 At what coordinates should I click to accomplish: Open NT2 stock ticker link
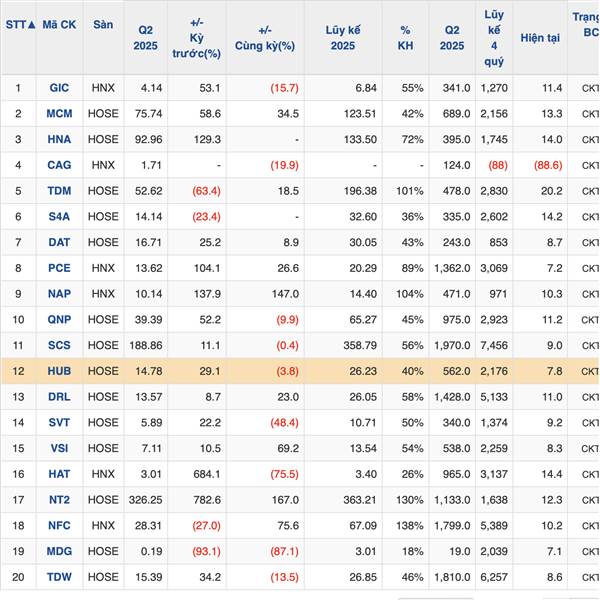59,500
